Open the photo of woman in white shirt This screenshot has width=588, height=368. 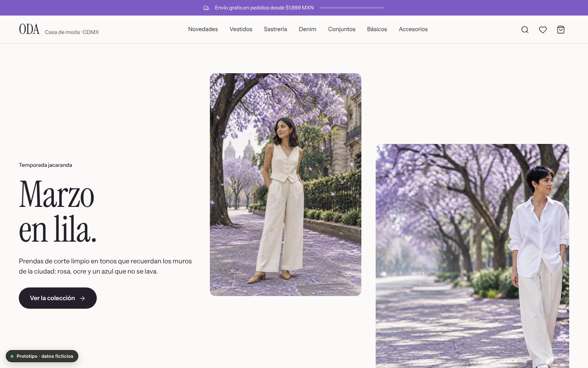(472, 256)
